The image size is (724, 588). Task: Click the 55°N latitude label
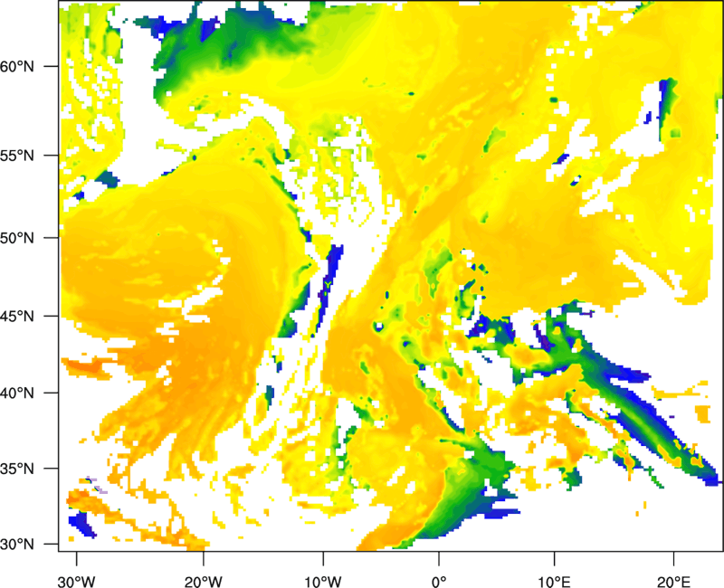click(x=17, y=156)
